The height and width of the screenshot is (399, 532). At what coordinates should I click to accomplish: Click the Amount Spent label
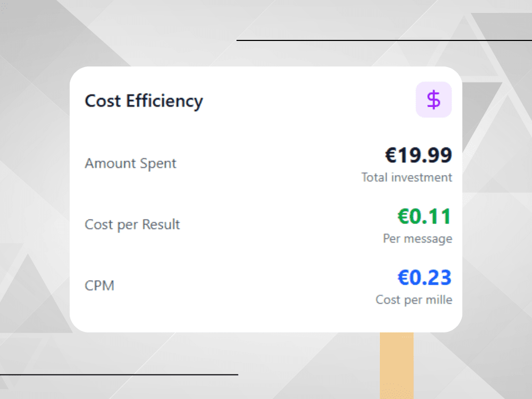pyautogui.click(x=130, y=163)
